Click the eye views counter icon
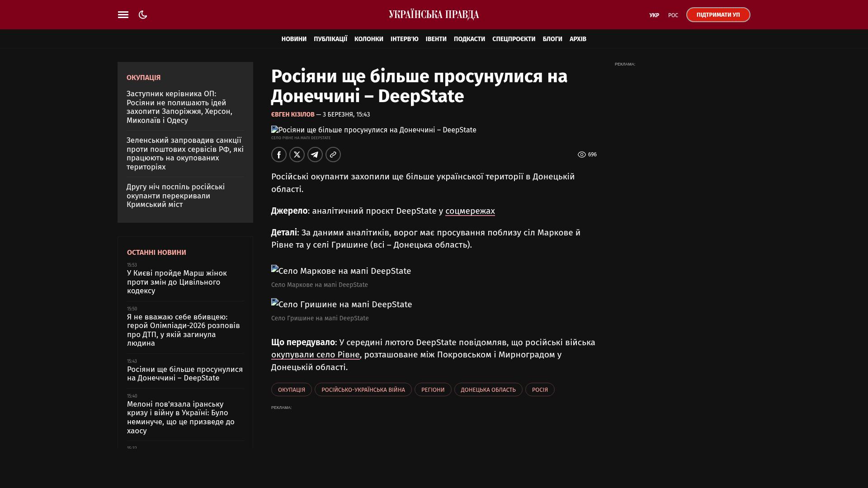The image size is (868, 488). pyautogui.click(x=582, y=155)
